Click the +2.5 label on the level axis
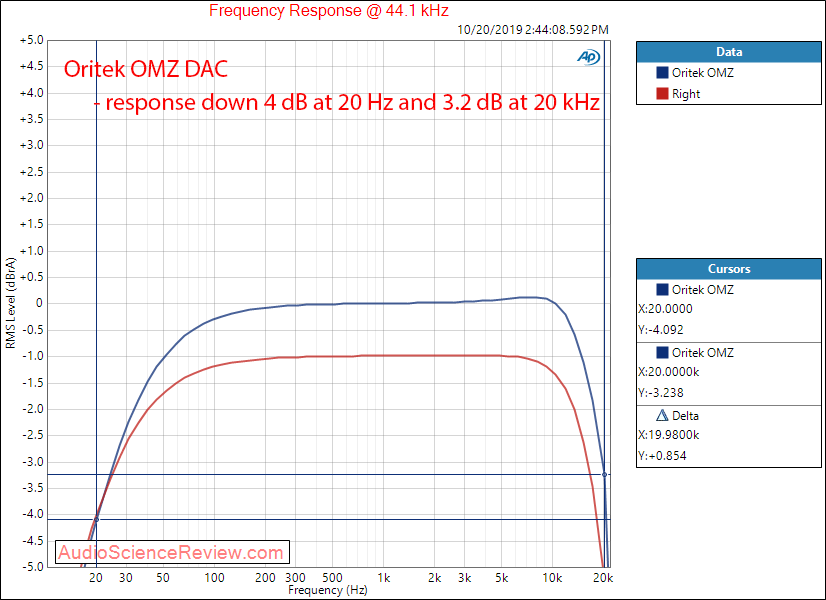The height and width of the screenshot is (600, 826). (32, 172)
